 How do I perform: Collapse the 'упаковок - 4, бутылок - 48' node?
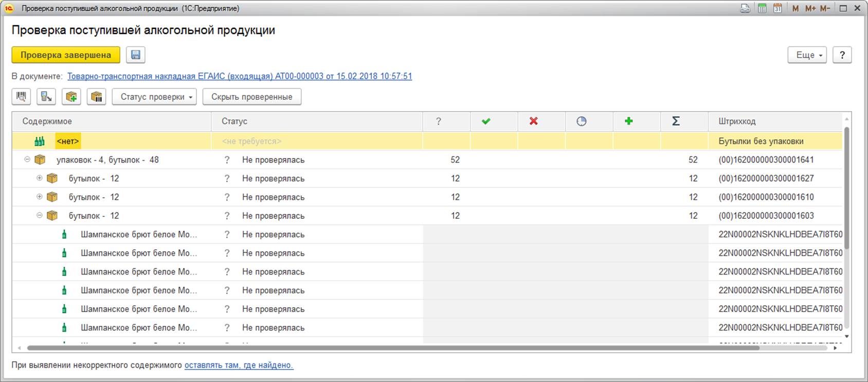pos(27,160)
